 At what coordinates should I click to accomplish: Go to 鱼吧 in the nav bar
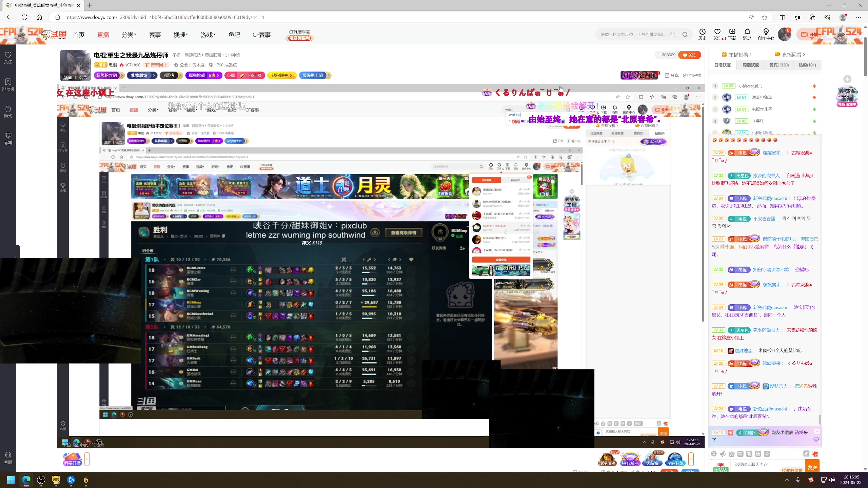coord(234,35)
